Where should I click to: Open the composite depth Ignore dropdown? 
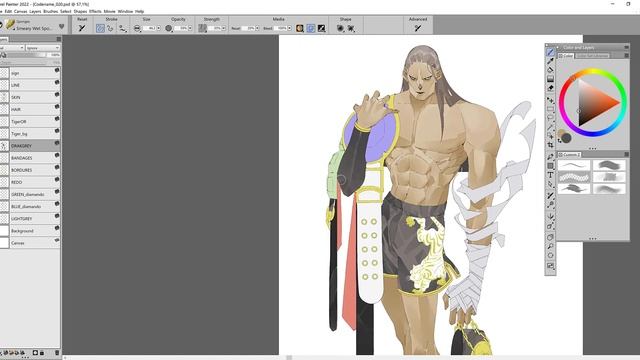click(42, 48)
